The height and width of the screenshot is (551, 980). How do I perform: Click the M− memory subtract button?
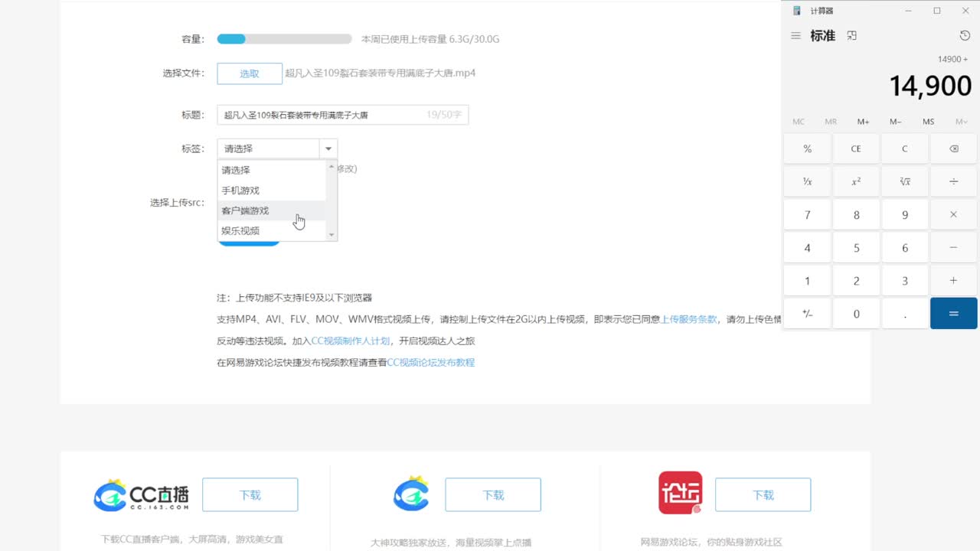coord(896,122)
